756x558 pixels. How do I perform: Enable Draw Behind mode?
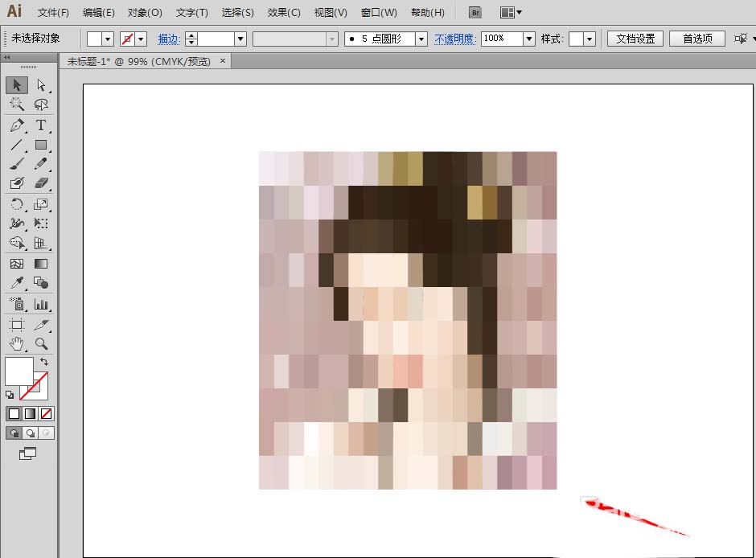(x=30, y=433)
